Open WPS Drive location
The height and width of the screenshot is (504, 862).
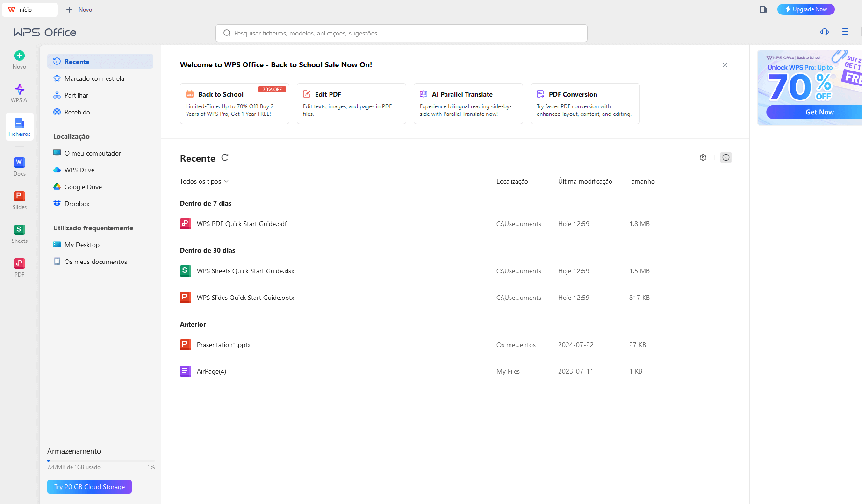[x=100, y=170]
